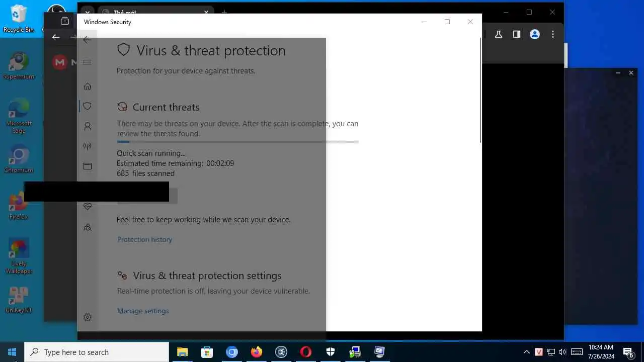Click the '685 files scanned' text

[145, 173]
